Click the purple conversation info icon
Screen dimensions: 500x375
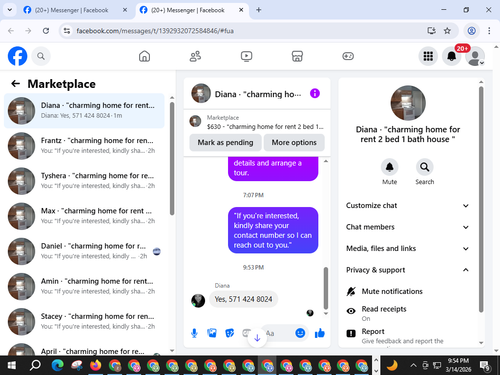(315, 93)
